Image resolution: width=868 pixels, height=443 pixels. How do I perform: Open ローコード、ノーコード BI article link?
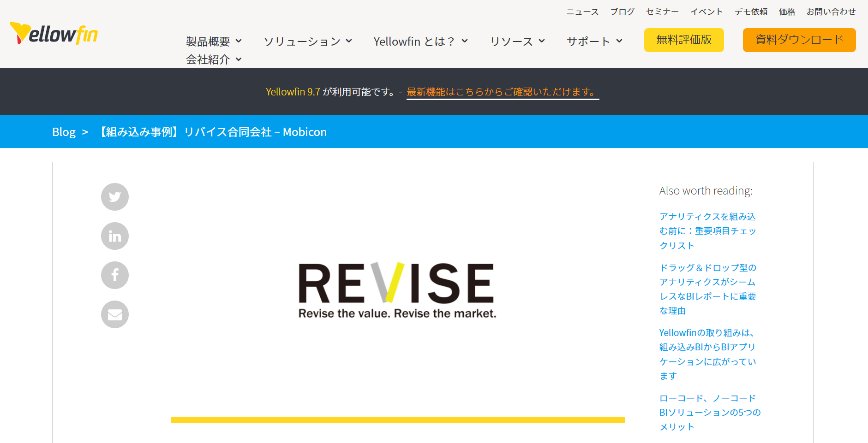[x=710, y=412]
